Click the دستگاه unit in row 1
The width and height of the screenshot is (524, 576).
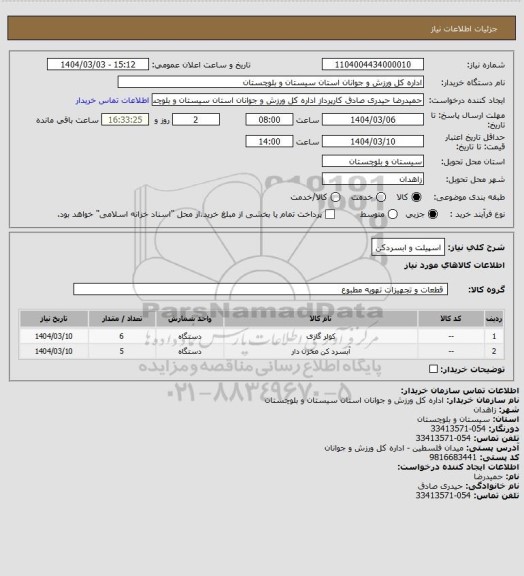point(190,336)
